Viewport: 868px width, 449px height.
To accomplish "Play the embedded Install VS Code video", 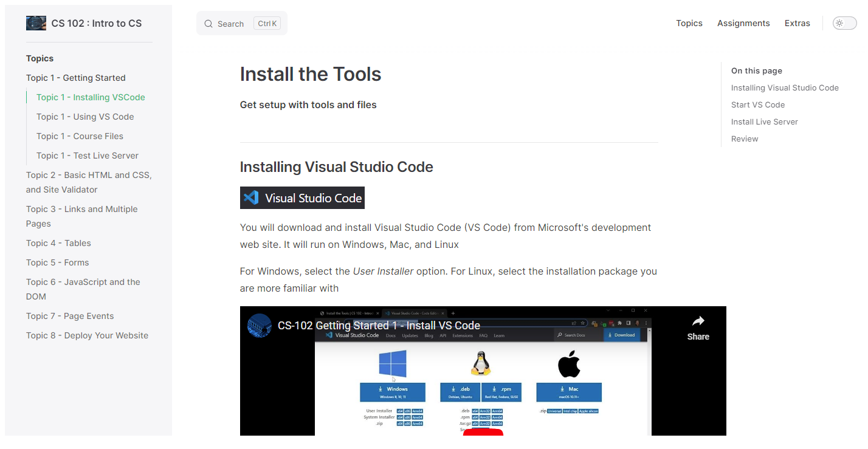I will pyautogui.click(x=483, y=433).
